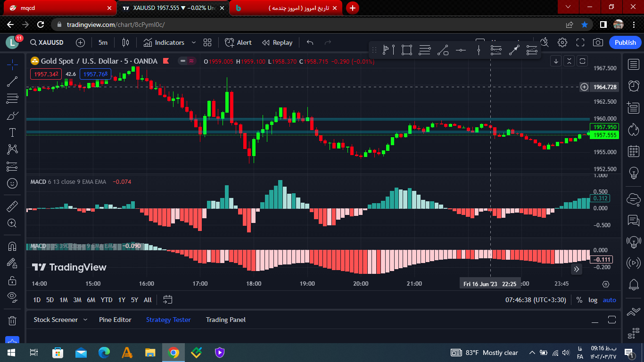Take a chart snapshot with camera
The height and width of the screenshot is (362, 644).
coord(598,42)
